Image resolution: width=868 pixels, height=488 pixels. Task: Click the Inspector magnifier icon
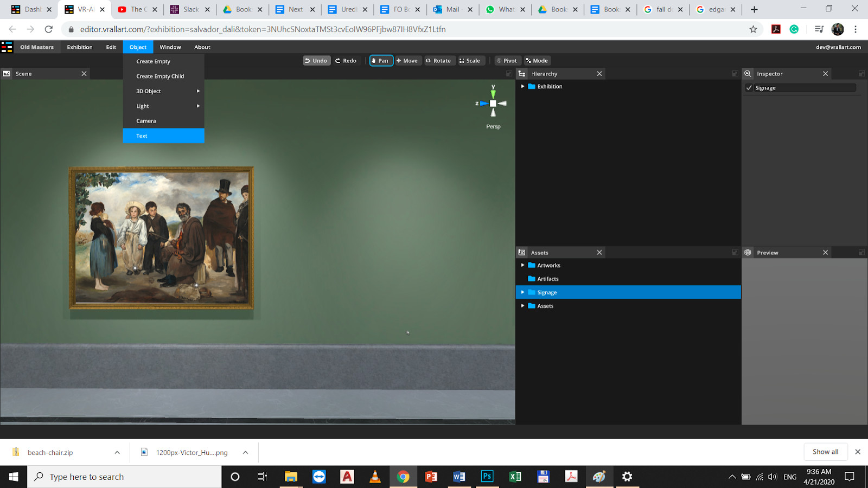click(x=748, y=74)
